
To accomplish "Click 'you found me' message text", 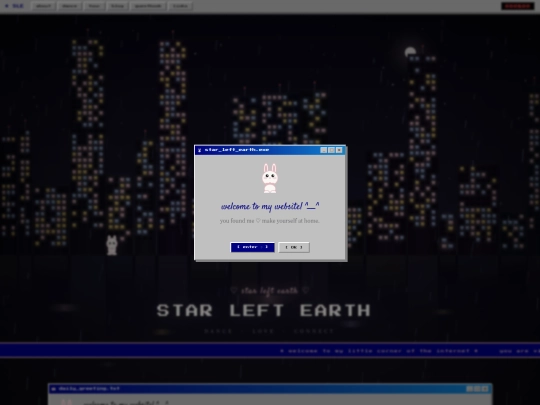I will click(x=270, y=221).
